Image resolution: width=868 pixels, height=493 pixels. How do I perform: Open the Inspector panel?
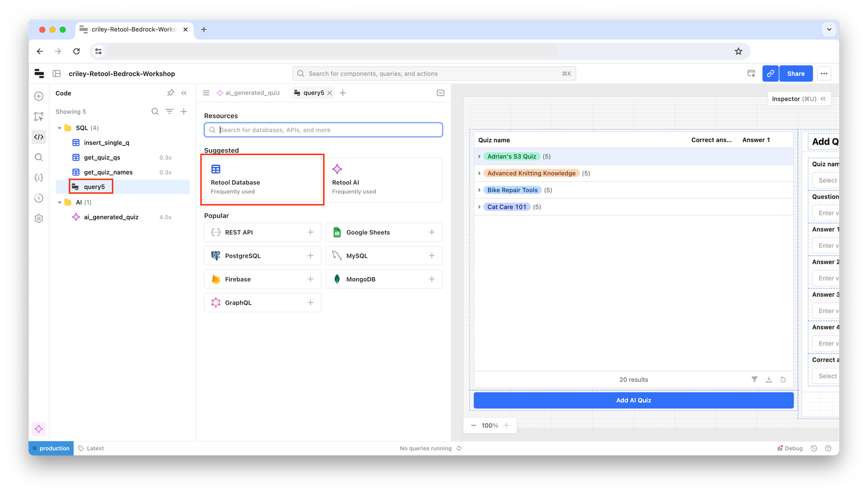click(x=799, y=99)
